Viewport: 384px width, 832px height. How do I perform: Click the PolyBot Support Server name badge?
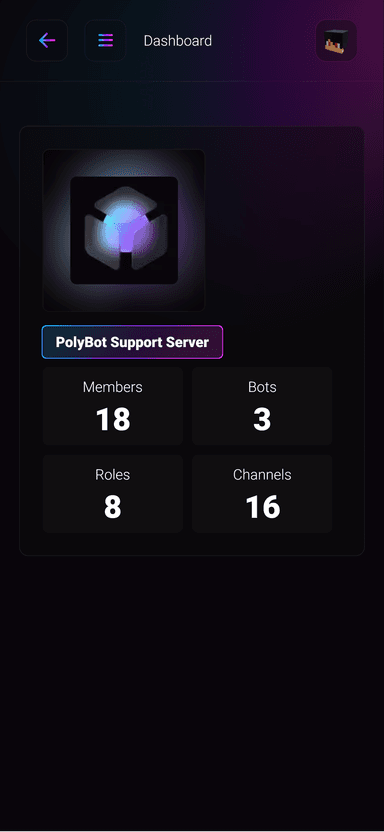[x=132, y=342]
